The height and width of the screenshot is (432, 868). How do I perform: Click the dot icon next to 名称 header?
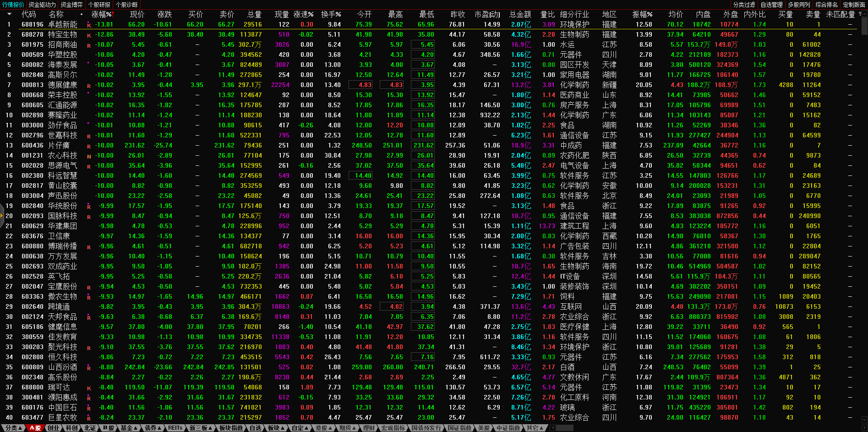click(x=82, y=14)
